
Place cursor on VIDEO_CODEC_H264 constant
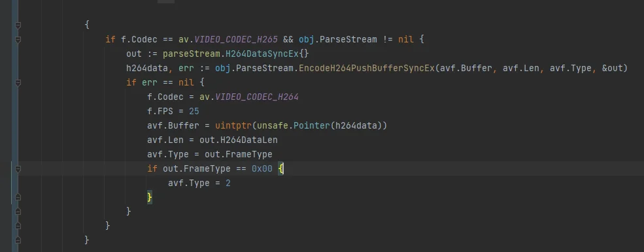tap(257, 97)
